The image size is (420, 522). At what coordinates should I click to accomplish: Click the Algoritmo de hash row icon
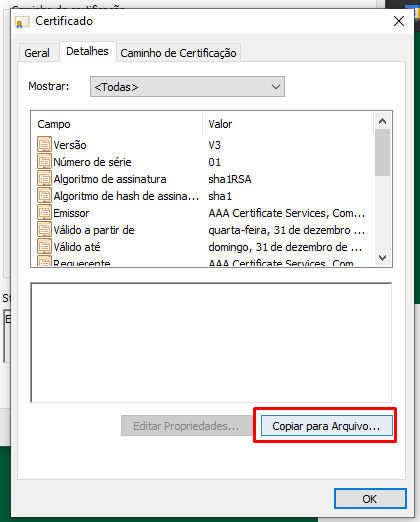[44, 196]
